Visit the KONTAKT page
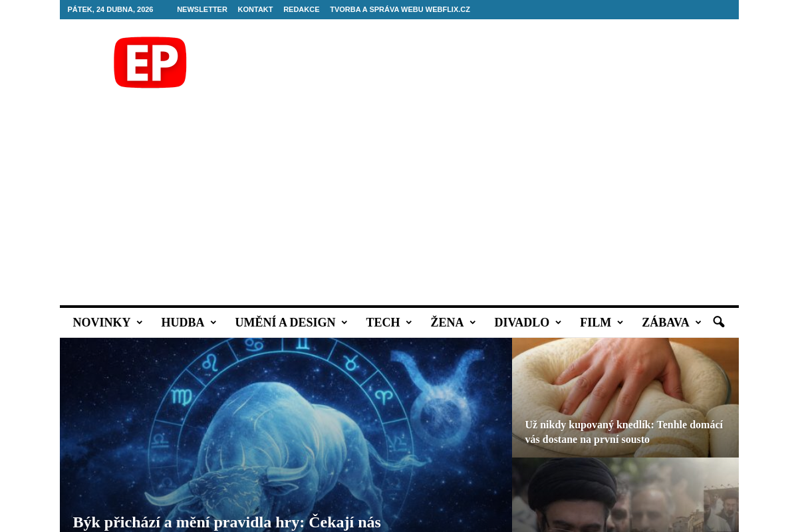798x532 pixels. pyautogui.click(x=255, y=9)
